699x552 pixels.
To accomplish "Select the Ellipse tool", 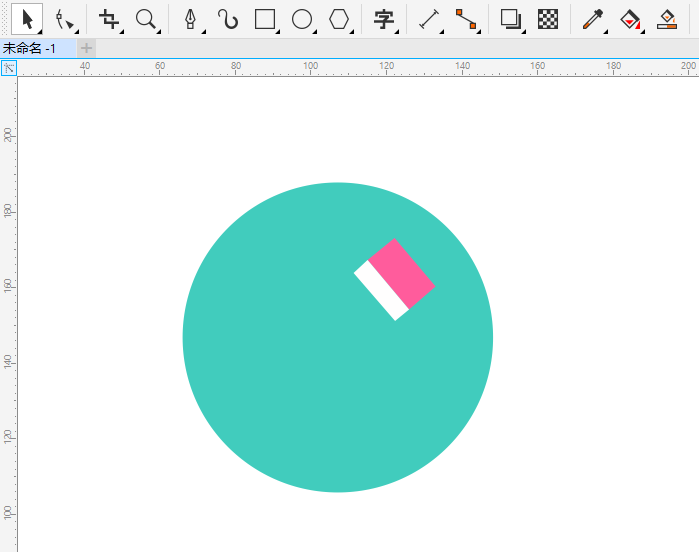I will click(x=302, y=20).
